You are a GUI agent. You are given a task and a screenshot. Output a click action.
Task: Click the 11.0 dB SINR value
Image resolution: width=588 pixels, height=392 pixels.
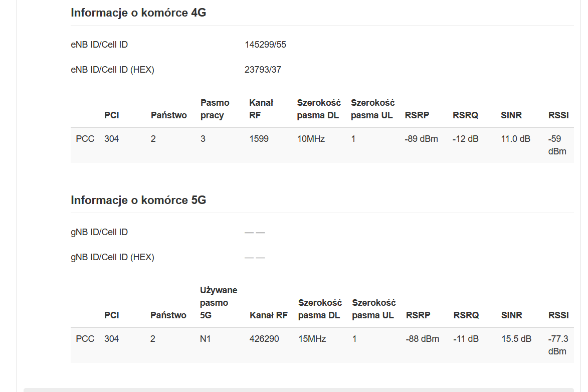tap(516, 139)
